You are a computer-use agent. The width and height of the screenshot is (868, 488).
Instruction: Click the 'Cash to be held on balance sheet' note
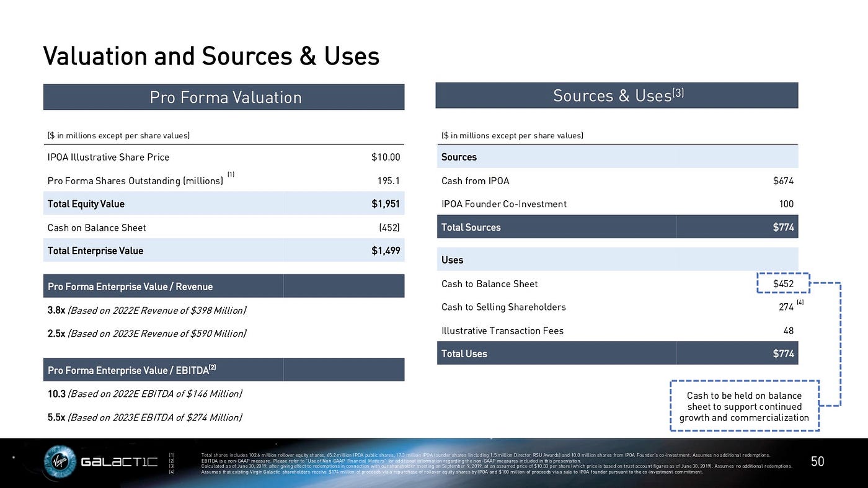pyautogui.click(x=744, y=407)
